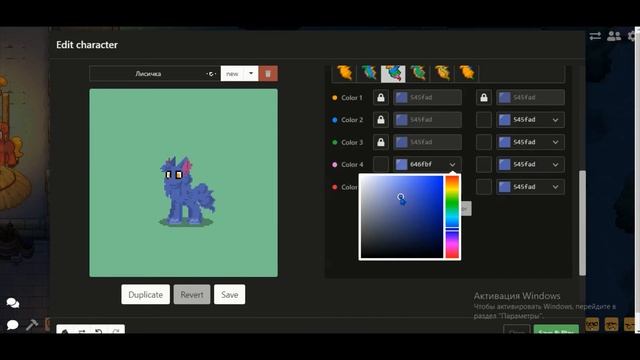Click the right 545fad hex field in Color 3 row

(x=530, y=142)
